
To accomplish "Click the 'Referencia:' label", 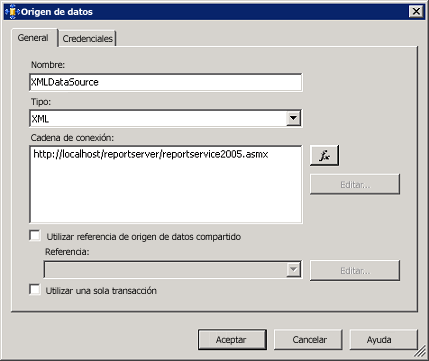I will click(x=67, y=251).
